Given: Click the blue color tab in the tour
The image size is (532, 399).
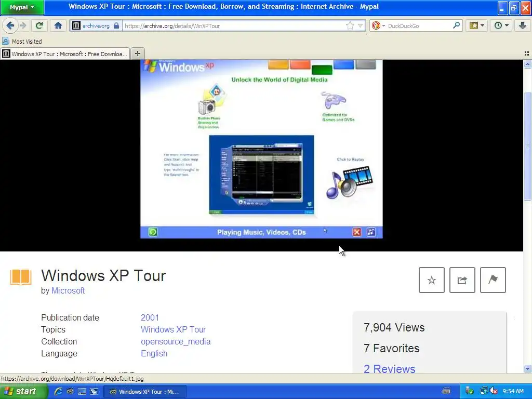Looking at the screenshot, I should click(344, 64).
